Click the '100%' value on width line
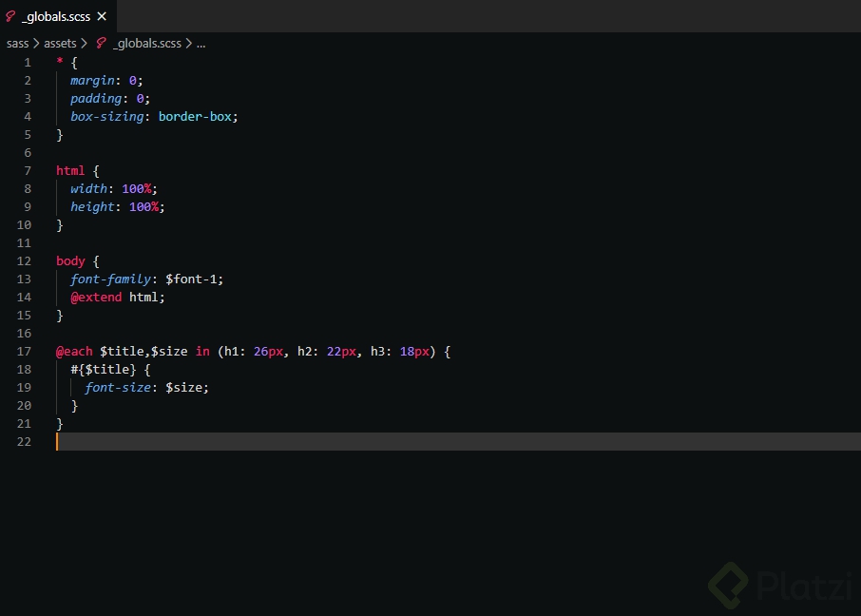This screenshot has width=861, height=616. pos(136,189)
